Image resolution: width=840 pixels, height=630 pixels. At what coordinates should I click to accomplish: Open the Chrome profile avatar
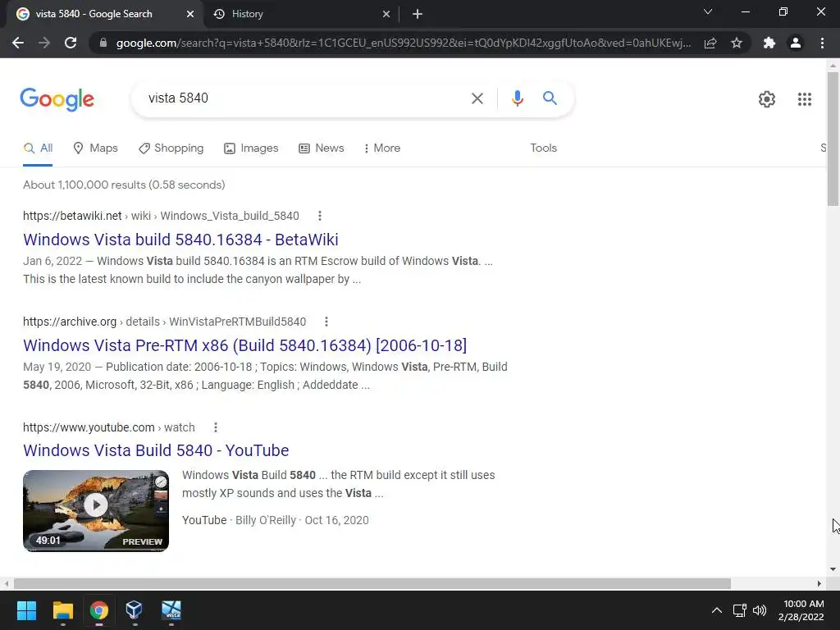[x=796, y=43]
